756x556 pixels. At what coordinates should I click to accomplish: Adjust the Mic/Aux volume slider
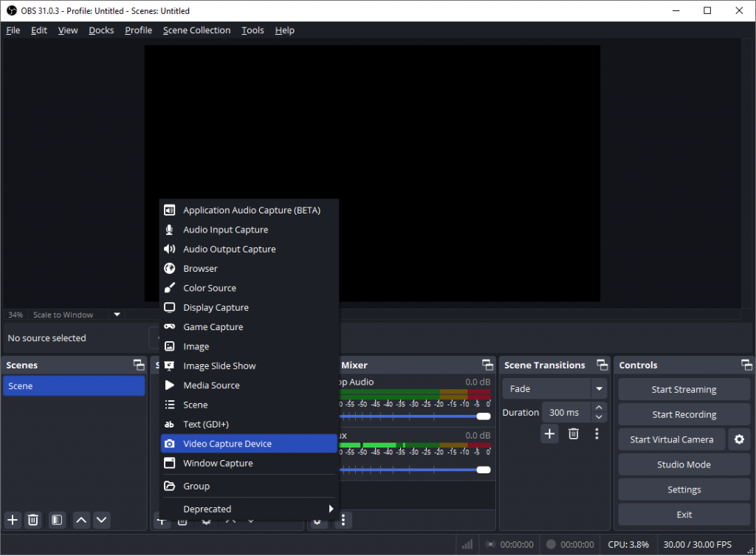pos(415,470)
